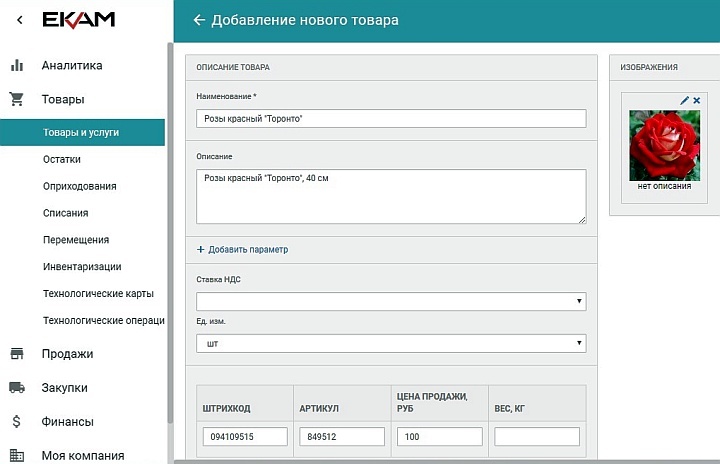Open Остатки in the sidebar
The image size is (720, 464).
[x=62, y=159]
